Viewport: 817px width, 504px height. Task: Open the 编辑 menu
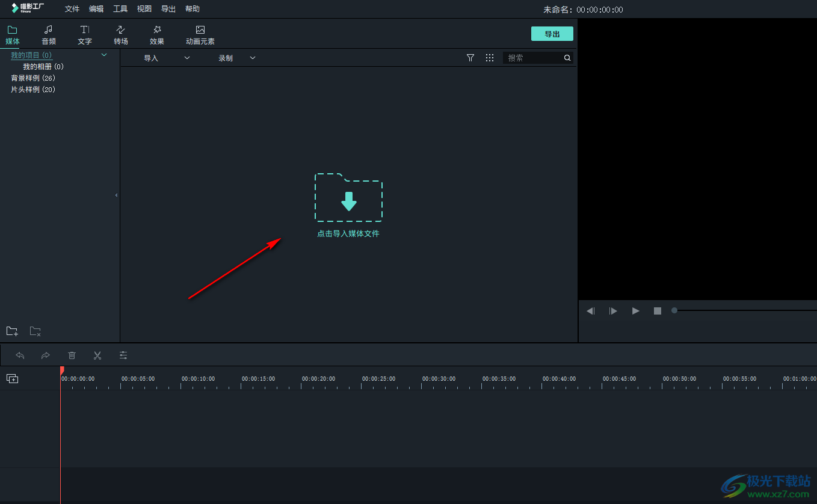[x=96, y=9]
